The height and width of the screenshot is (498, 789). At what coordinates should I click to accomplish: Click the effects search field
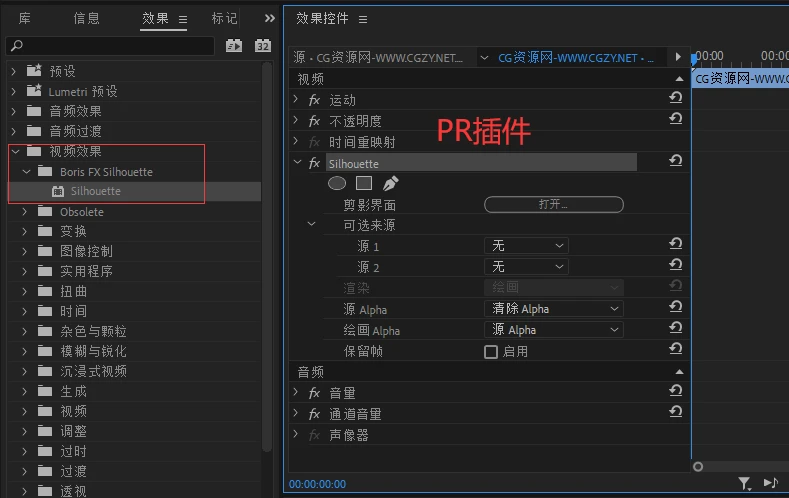point(110,46)
